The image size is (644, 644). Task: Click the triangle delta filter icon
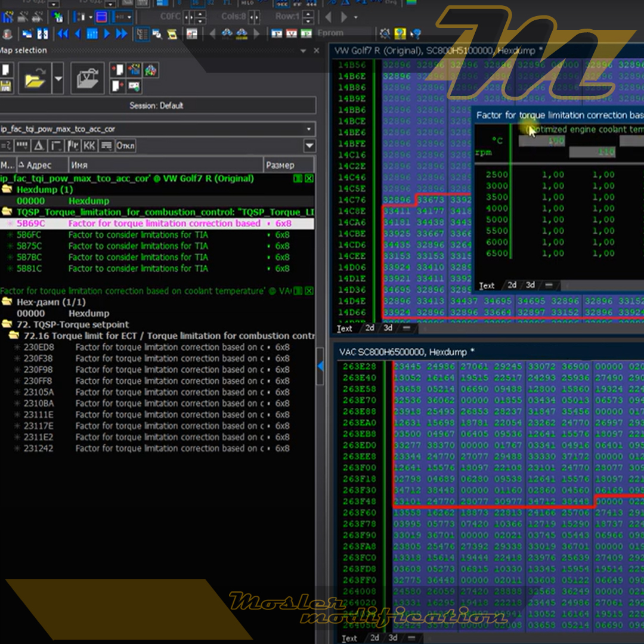pos(39,146)
